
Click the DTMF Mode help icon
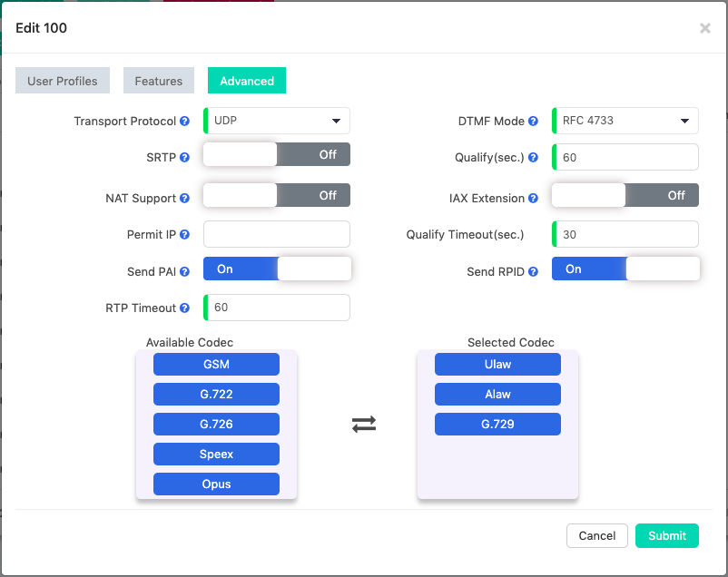tap(533, 122)
